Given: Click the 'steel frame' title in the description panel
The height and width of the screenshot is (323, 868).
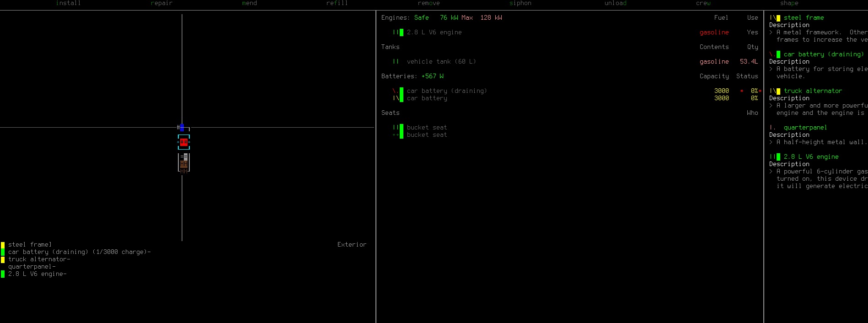Looking at the screenshot, I should point(804,18).
